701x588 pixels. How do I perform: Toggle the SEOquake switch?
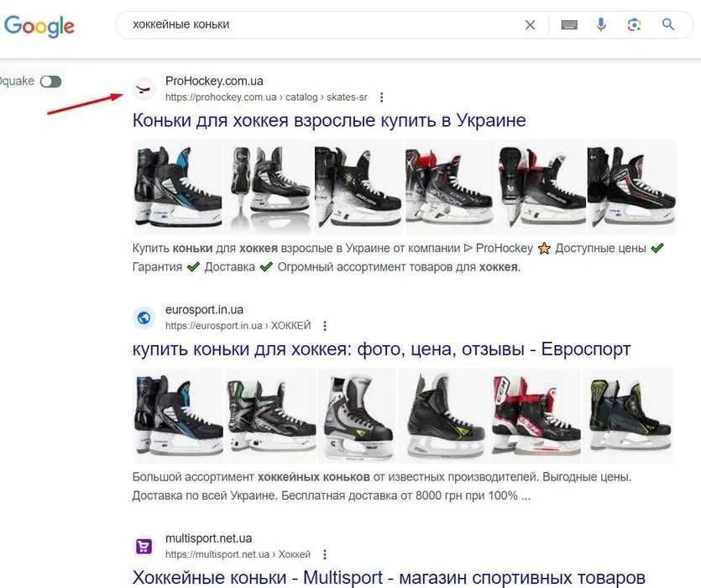coord(50,81)
